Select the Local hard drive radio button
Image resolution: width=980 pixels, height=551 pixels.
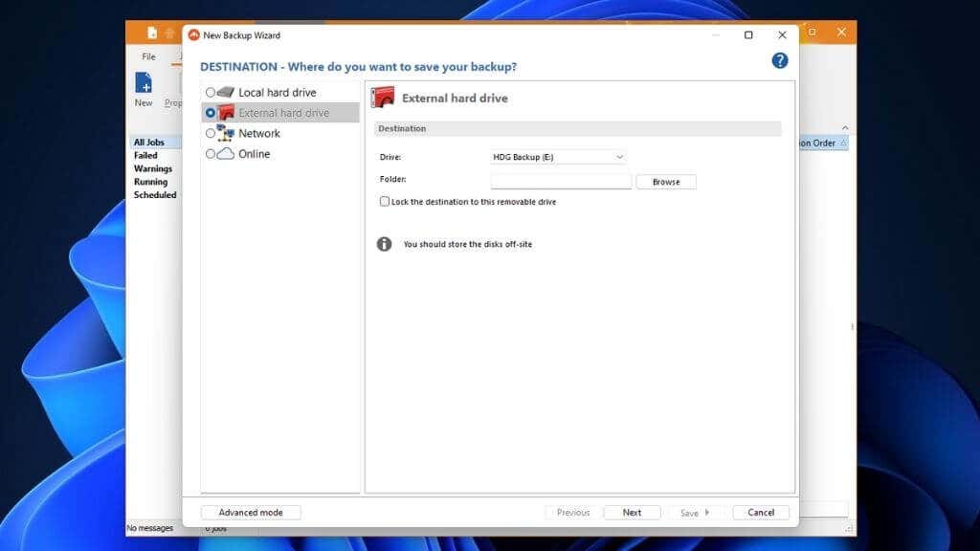[211, 93]
